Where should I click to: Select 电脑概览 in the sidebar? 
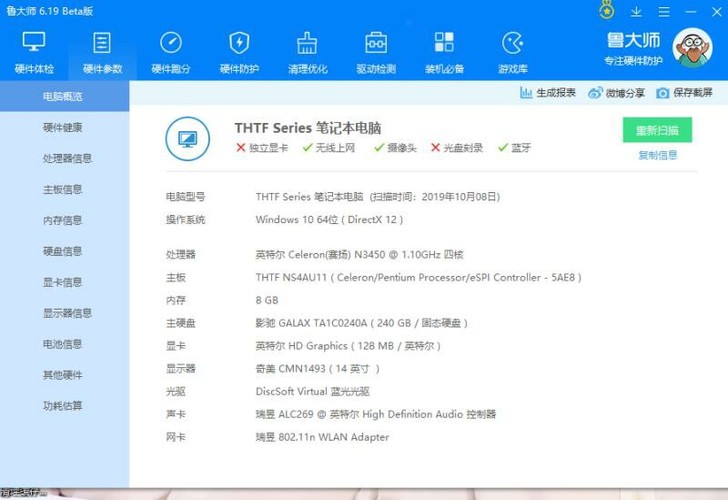(65, 97)
